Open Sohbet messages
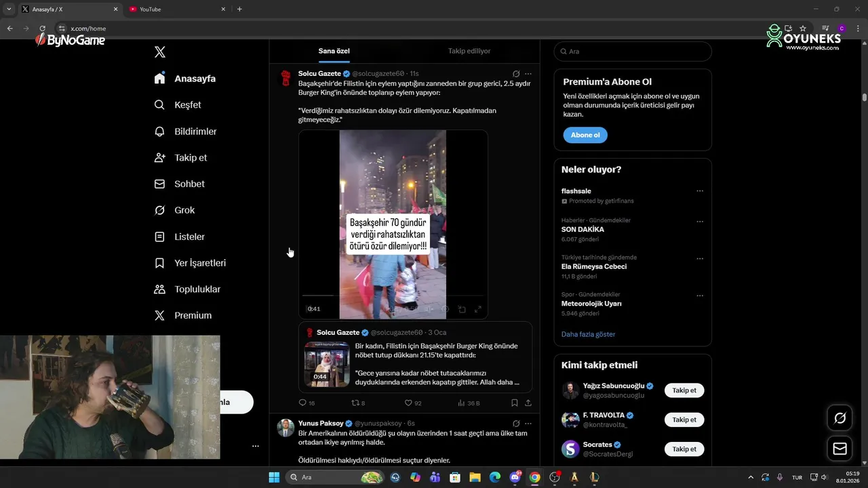The image size is (868, 488). click(179, 184)
